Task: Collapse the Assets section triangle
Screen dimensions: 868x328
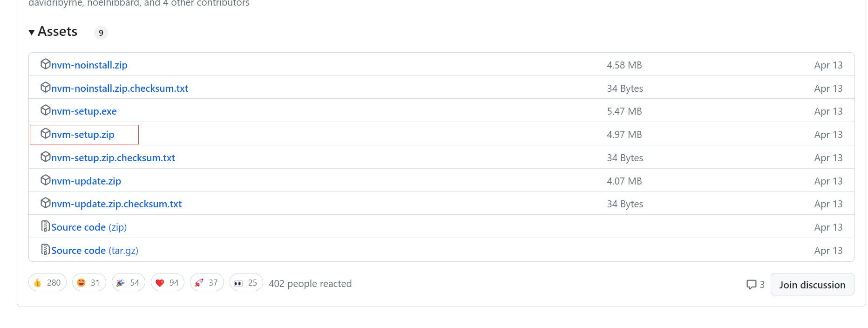Action: click(x=32, y=32)
